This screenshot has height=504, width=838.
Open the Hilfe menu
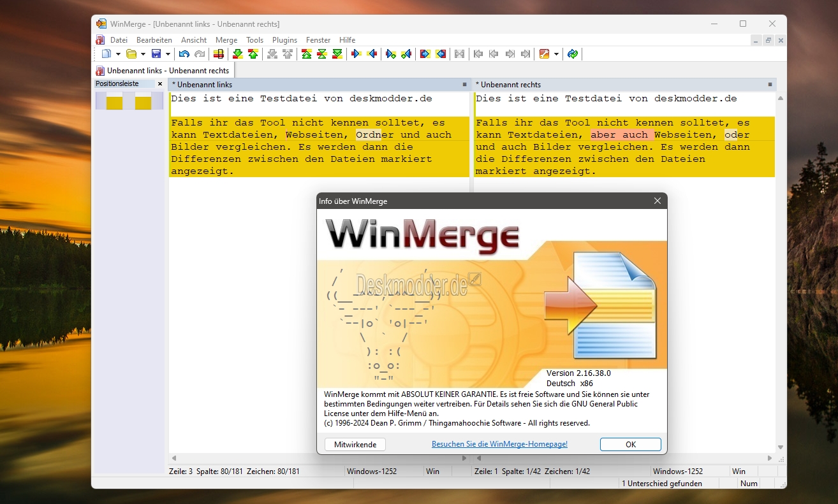pyautogui.click(x=348, y=40)
